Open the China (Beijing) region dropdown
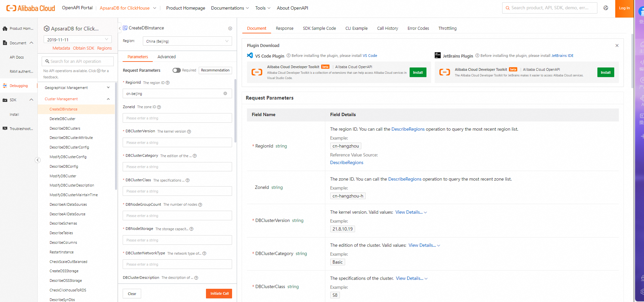 [187, 41]
